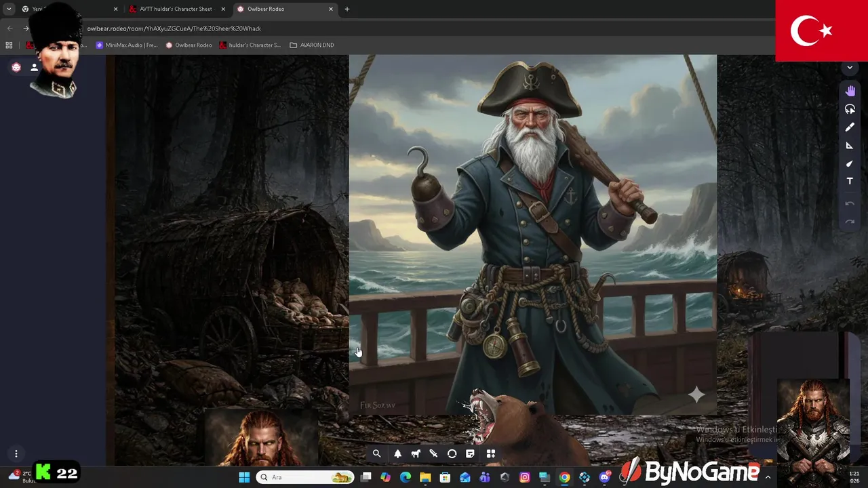
Task: Open Task View on the taskbar
Action: (366, 477)
